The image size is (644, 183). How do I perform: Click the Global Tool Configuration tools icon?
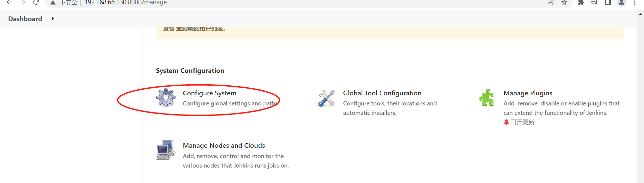pos(326,98)
